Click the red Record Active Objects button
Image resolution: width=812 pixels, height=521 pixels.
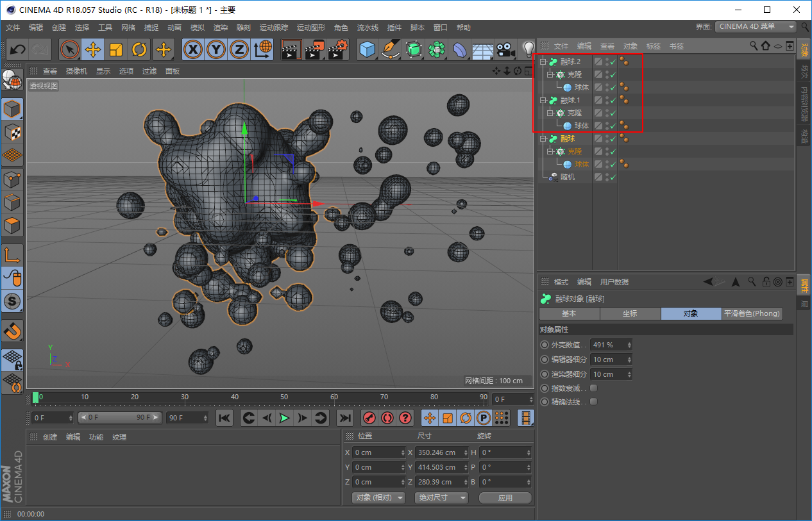369,418
